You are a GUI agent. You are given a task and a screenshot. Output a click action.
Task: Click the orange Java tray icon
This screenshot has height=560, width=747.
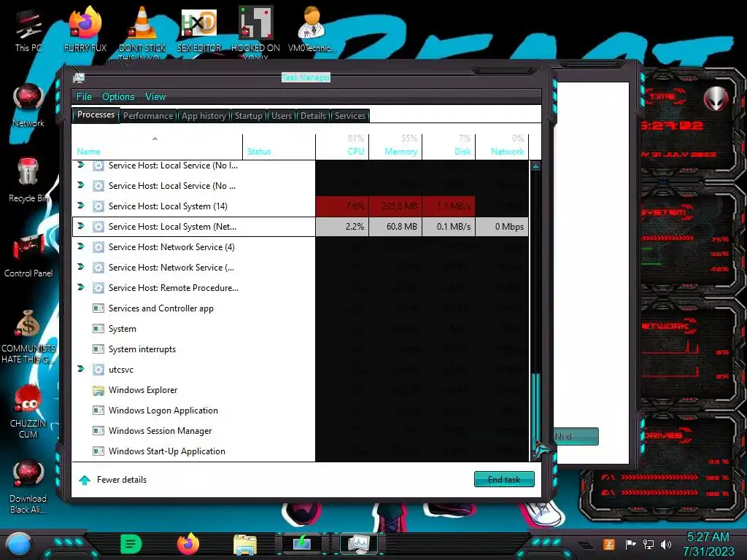608,544
